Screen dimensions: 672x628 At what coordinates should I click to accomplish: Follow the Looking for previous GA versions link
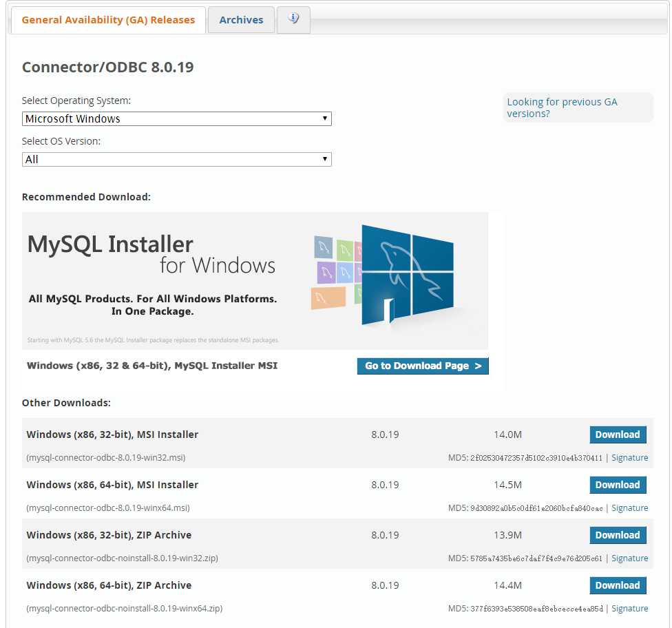(x=562, y=107)
